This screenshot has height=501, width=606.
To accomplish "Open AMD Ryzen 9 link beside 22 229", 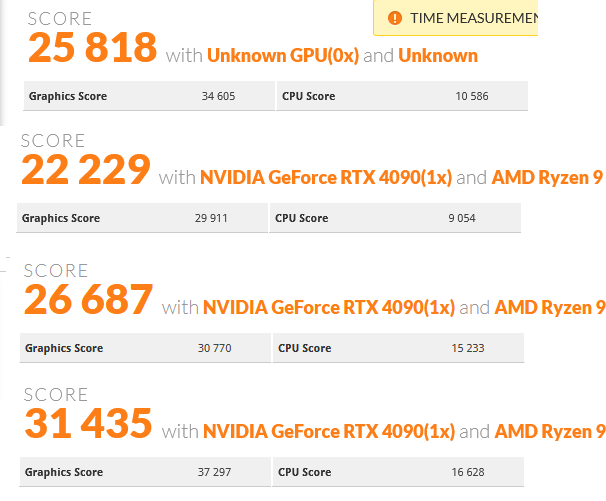I will pyautogui.click(x=547, y=177).
